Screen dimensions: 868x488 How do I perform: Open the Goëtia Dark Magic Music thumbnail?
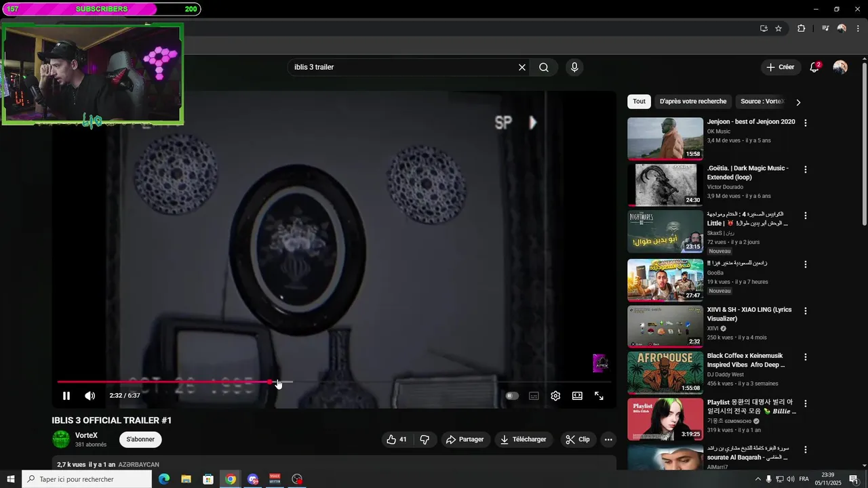click(x=665, y=185)
